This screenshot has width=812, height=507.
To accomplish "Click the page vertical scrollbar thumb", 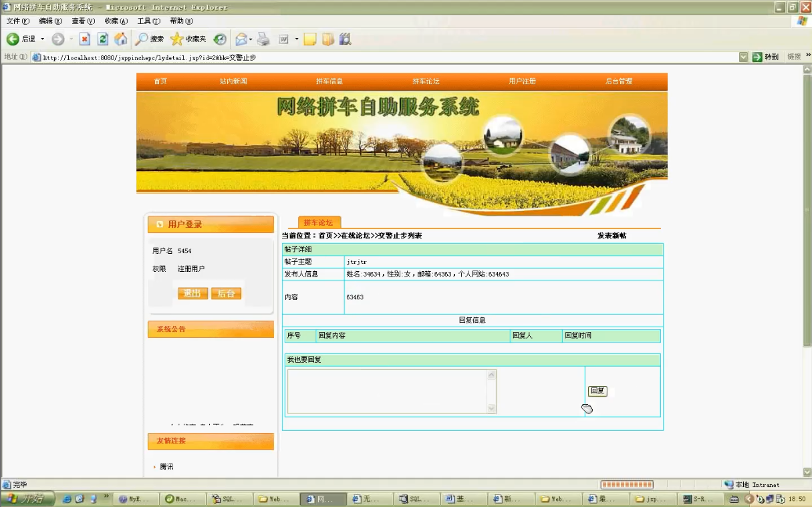I will (x=807, y=212).
